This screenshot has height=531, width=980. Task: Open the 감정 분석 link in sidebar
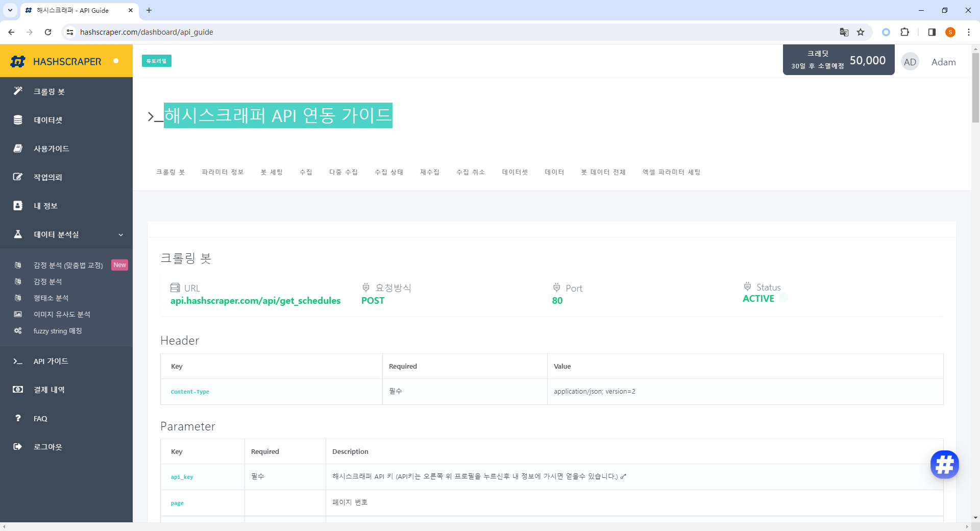point(47,281)
